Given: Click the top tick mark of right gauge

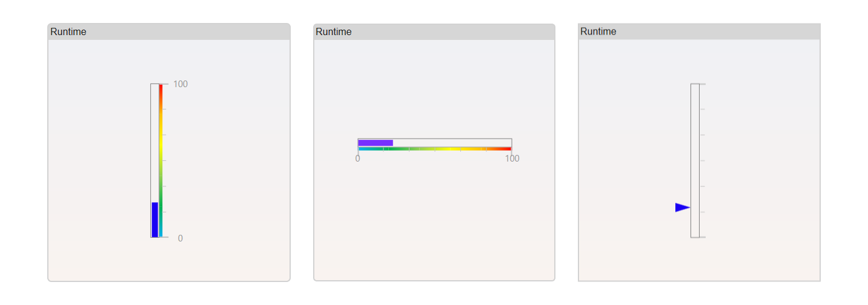Looking at the screenshot, I should click(703, 84).
